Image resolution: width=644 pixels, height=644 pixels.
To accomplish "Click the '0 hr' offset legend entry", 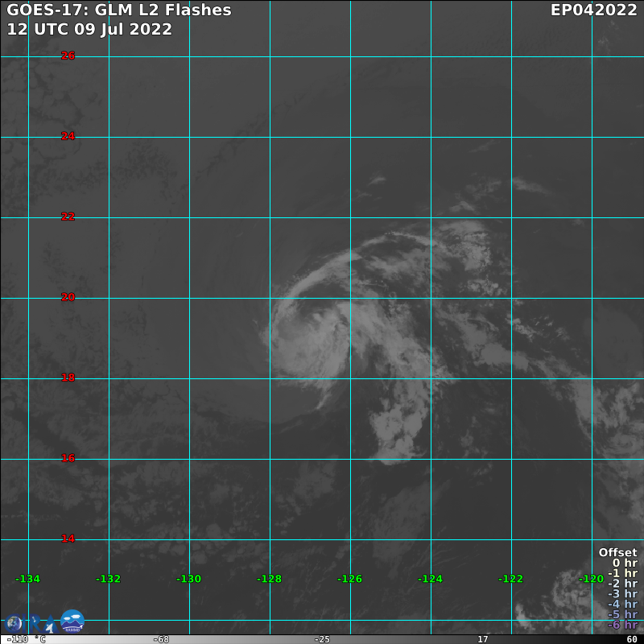I will 625,563.
